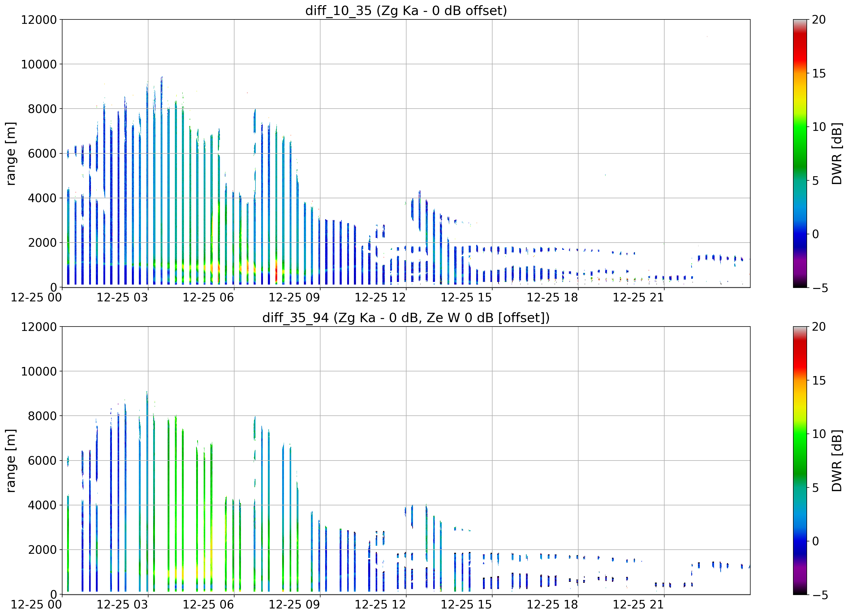Screen dimensions: 849x616
Task: Click the bottom colorbar DWR [dB] label
Action: (837, 461)
